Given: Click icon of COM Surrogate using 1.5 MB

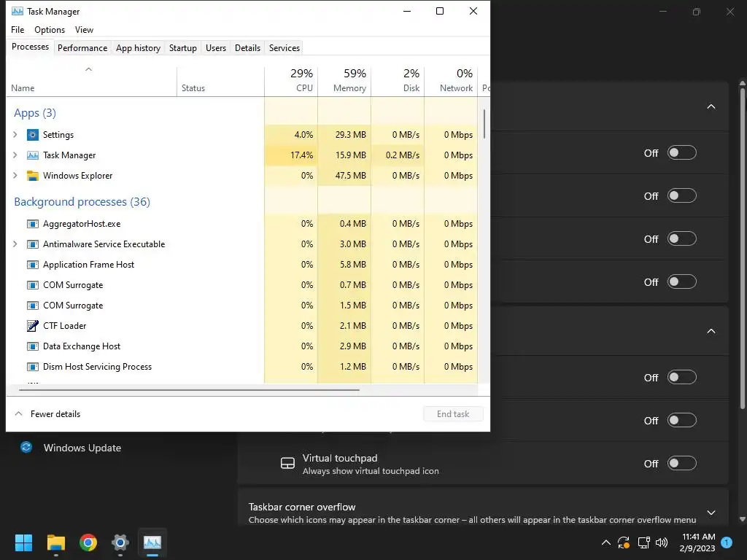Looking at the screenshot, I should pos(32,306).
